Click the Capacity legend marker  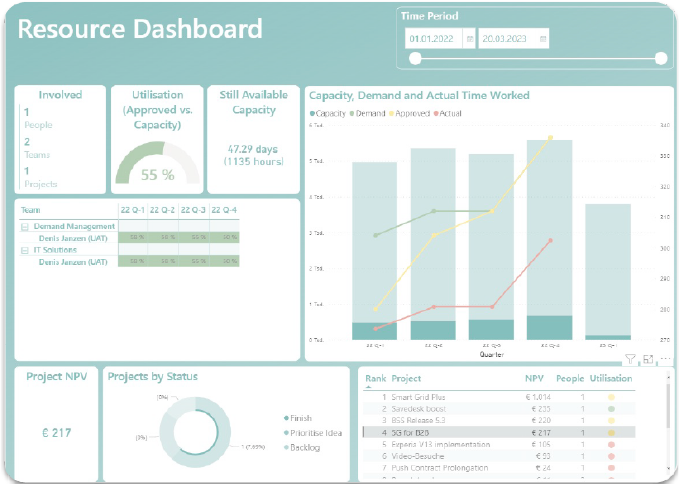313,114
